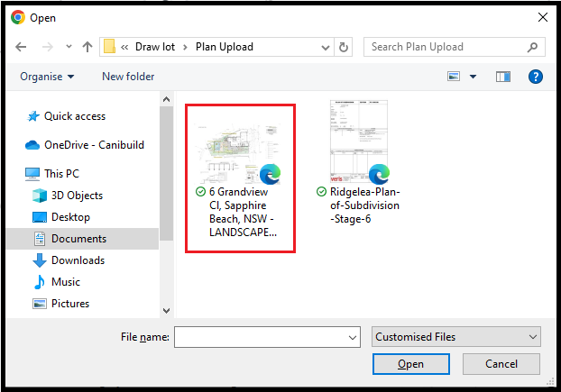Open the Help question mark icon
Viewport: 561px width, 392px height.
tap(535, 77)
